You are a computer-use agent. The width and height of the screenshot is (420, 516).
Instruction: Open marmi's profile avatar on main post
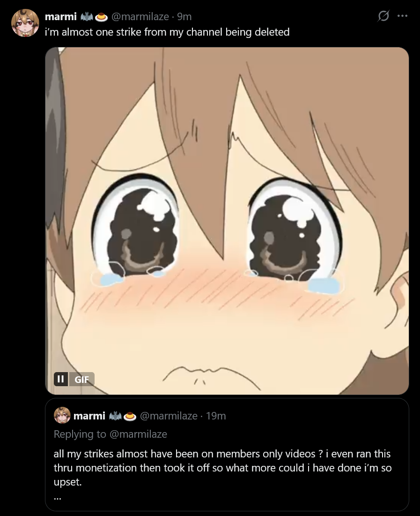[x=25, y=22]
